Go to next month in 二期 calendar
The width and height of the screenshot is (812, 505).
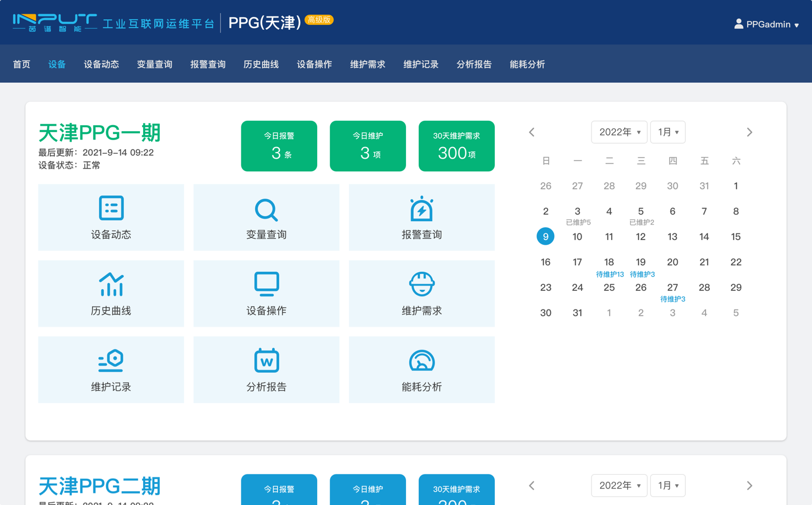749,486
